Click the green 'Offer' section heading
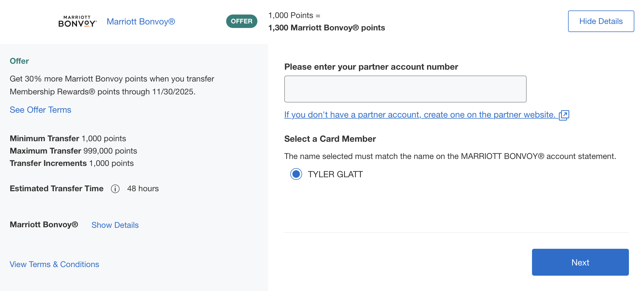The image size is (644, 291). tap(19, 61)
